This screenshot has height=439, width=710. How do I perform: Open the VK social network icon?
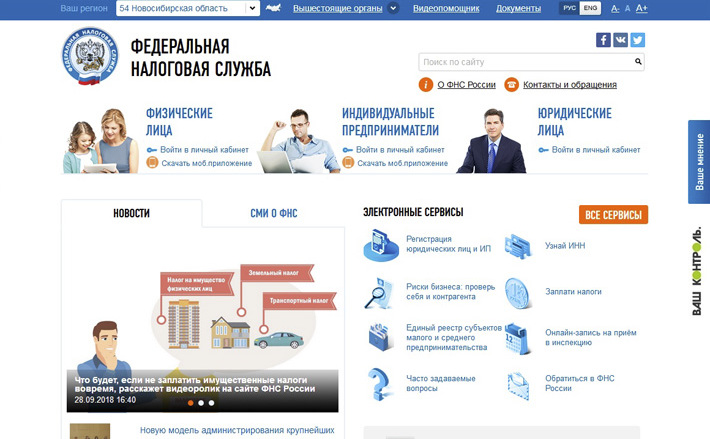click(x=620, y=40)
